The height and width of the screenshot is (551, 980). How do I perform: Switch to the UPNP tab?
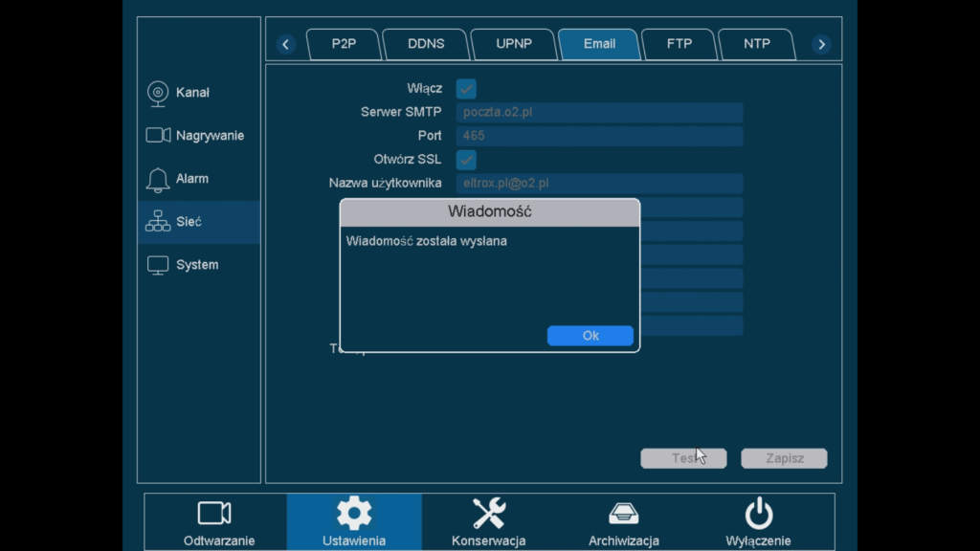[x=513, y=43]
